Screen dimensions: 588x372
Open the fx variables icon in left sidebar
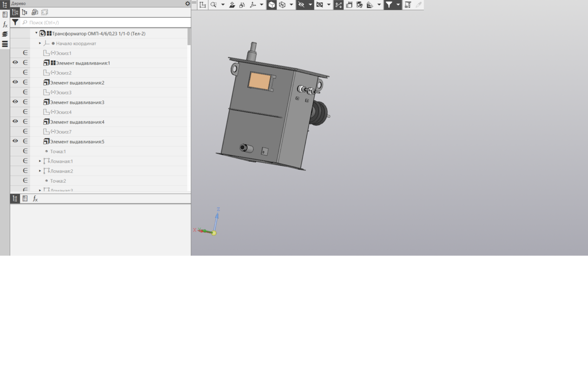[x=5, y=24]
